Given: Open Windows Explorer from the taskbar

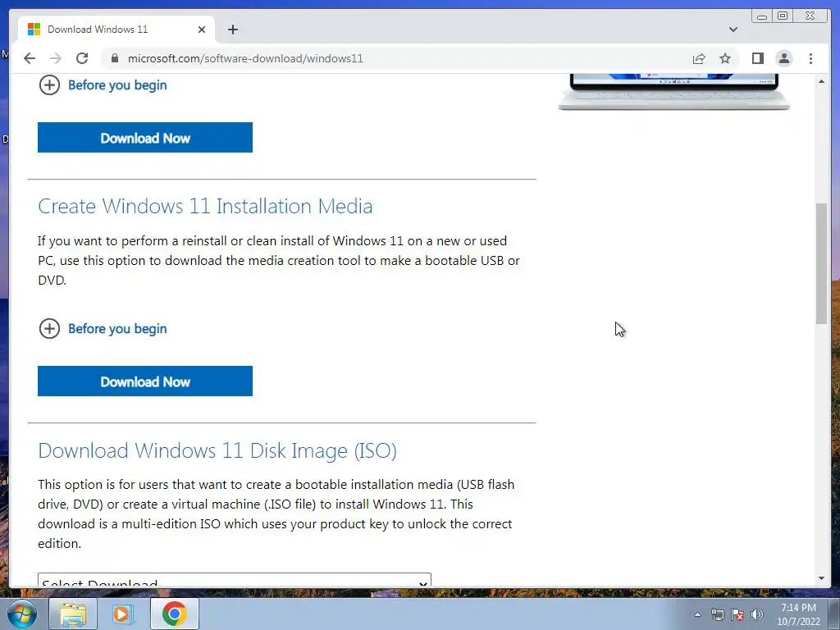Looking at the screenshot, I should pos(73,614).
